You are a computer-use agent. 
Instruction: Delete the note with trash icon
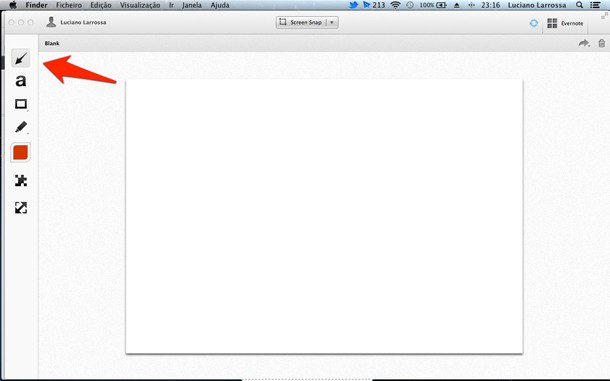tap(601, 43)
